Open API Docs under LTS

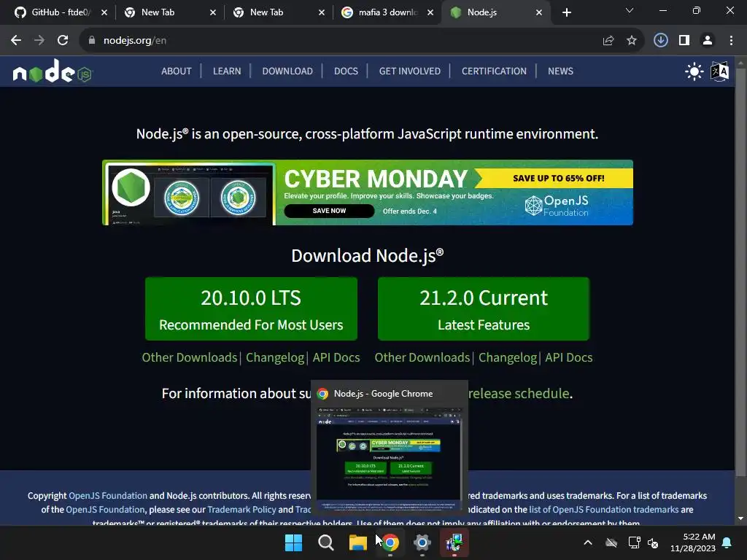(x=336, y=357)
